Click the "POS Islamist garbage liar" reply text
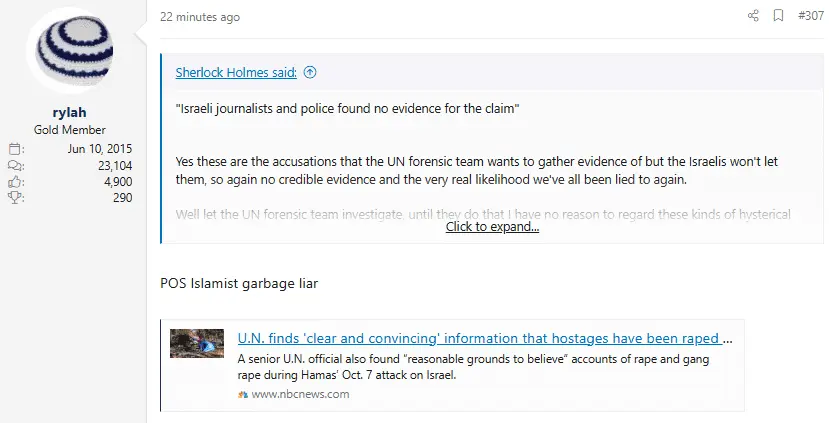Screen dimensions: 829x423 pos(239,283)
